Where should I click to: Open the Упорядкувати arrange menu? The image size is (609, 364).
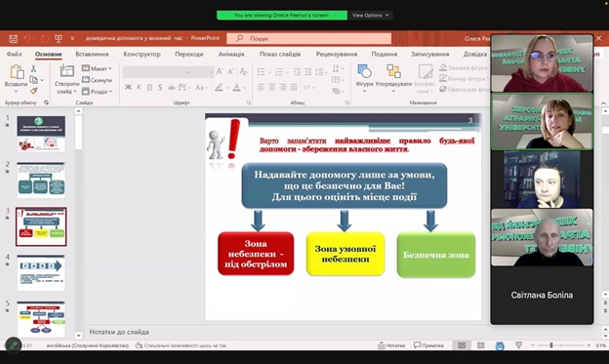click(x=393, y=78)
